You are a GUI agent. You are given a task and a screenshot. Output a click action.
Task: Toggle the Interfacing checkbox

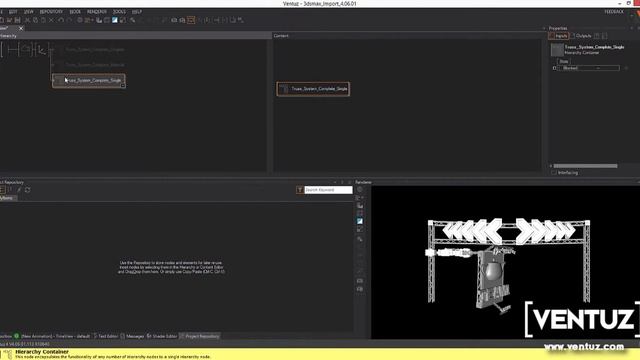pyautogui.click(x=554, y=173)
